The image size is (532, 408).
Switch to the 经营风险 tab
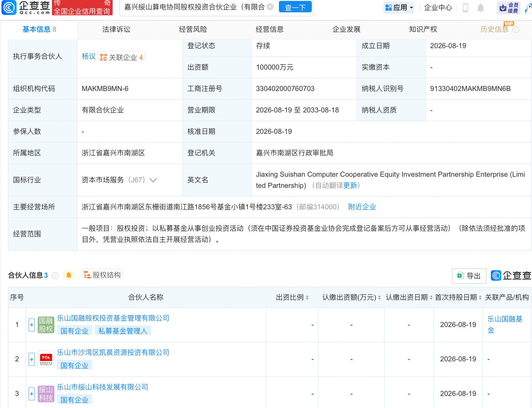pyautogui.click(x=193, y=29)
